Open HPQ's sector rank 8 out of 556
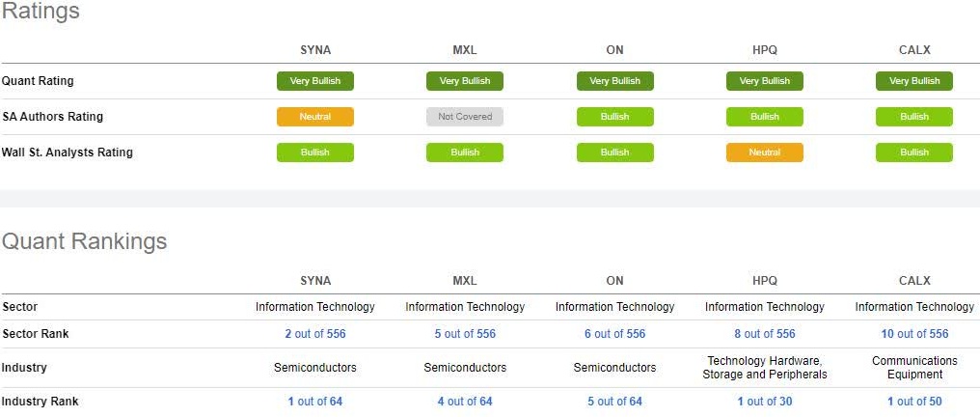Image resolution: width=980 pixels, height=417 pixels. click(764, 334)
